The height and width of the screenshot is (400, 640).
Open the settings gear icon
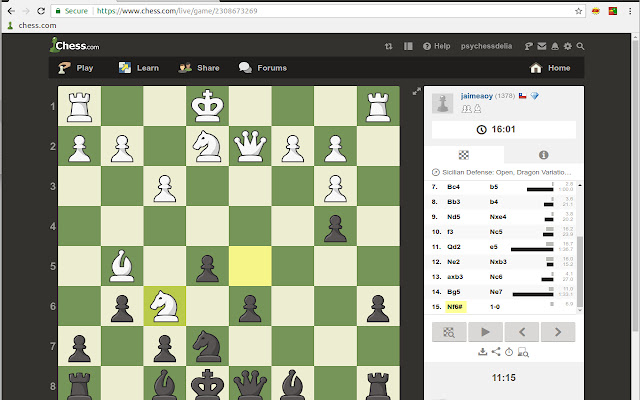(568, 46)
